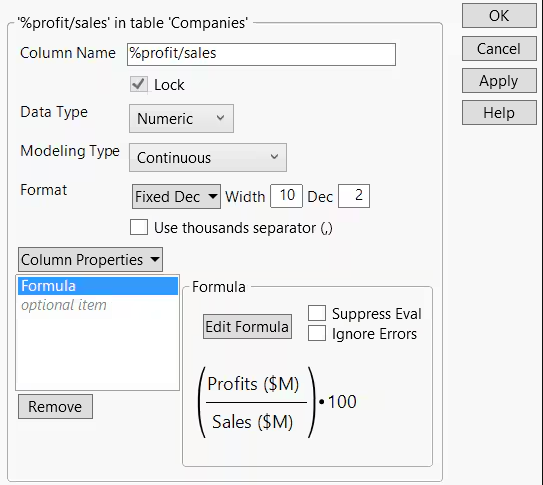Click the OK button

click(499, 16)
